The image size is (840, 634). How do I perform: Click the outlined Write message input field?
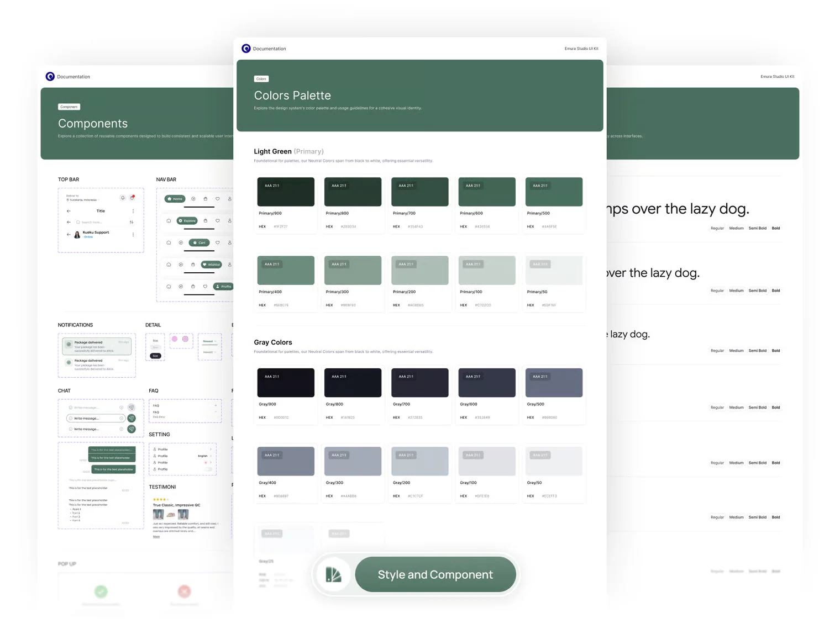click(x=96, y=418)
